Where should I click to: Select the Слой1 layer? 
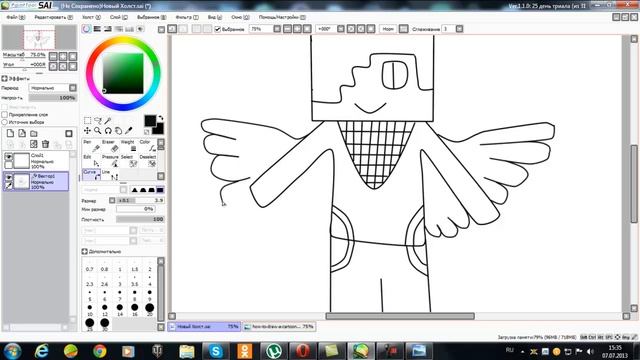click(x=36, y=161)
